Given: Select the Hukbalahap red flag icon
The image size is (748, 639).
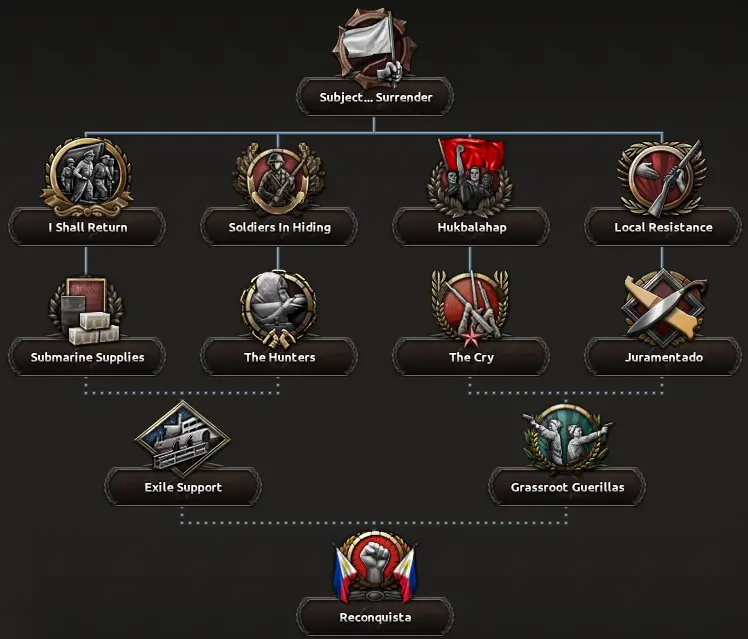Looking at the screenshot, I should pos(470,177).
